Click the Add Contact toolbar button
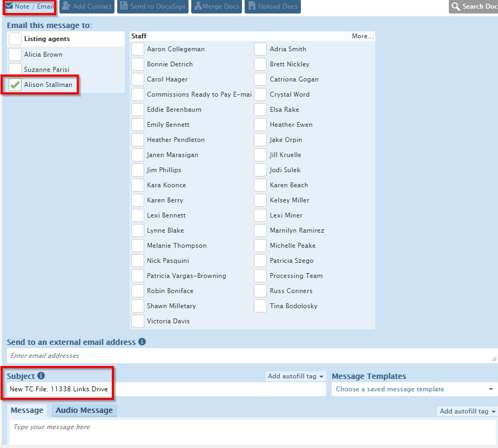498x448 pixels. pos(87,6)
